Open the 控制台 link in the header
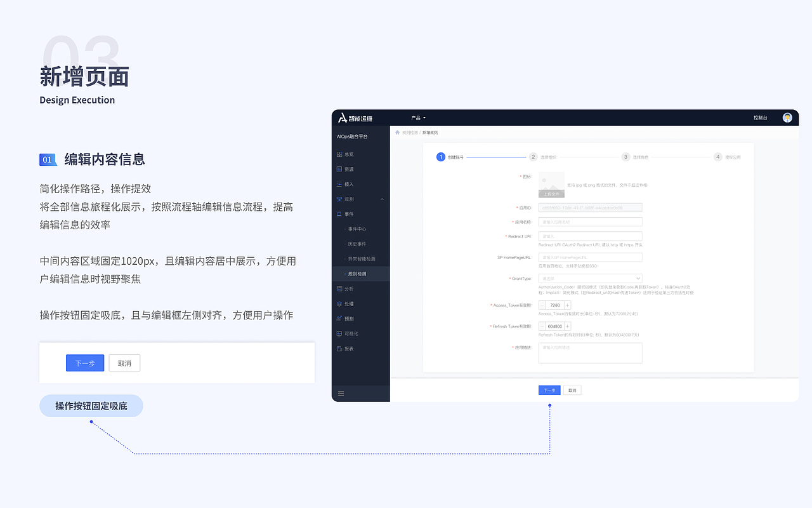Viewport: 812px width, 508px height. pos(760,118)
